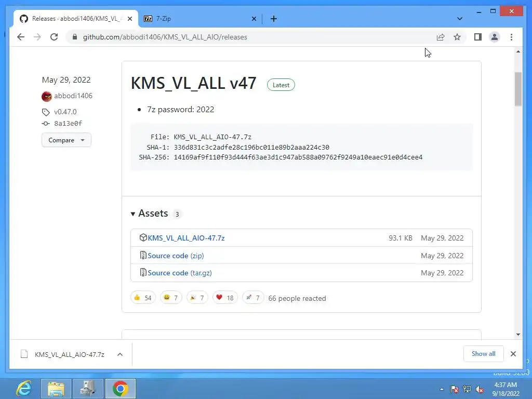Toggle the heart reaction (18)

click(225, 298)
